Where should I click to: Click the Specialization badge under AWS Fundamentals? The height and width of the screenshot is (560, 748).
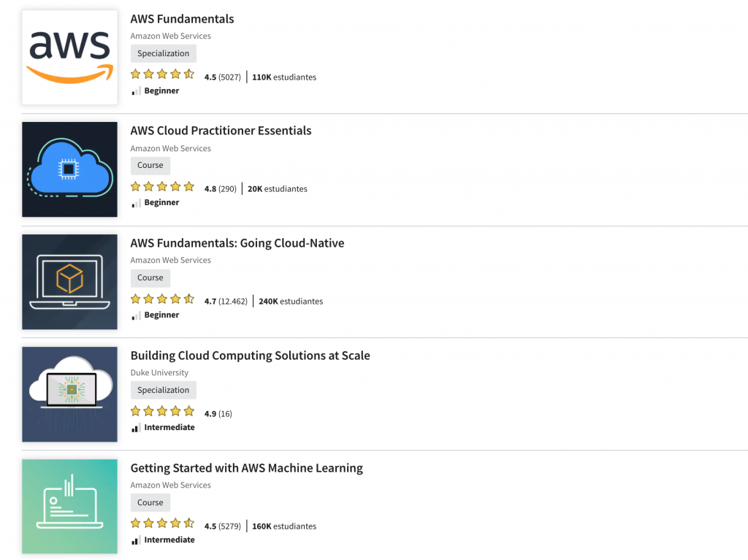(x=163, y=53)
